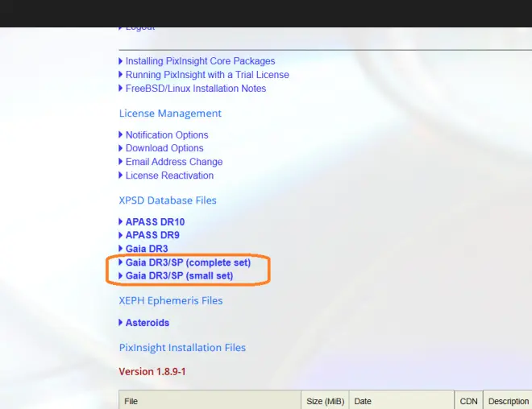Open License Reactivation link
Image resolution: width=532 pixels, height=409 pixels.
(x=169, y=176)
